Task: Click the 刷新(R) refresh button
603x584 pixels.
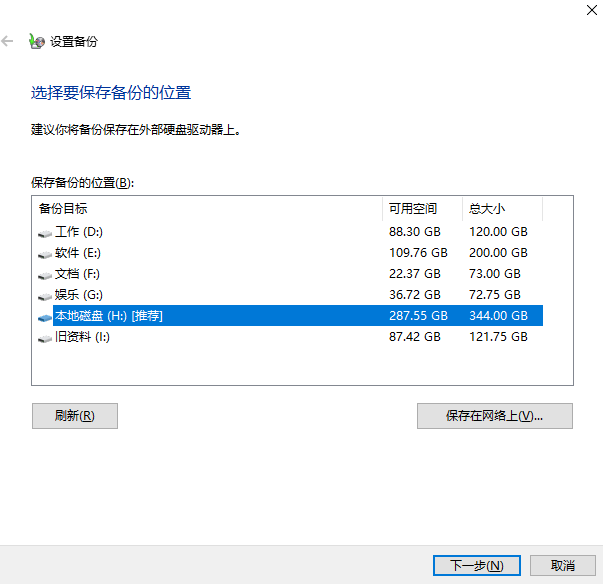Action: 75,416
